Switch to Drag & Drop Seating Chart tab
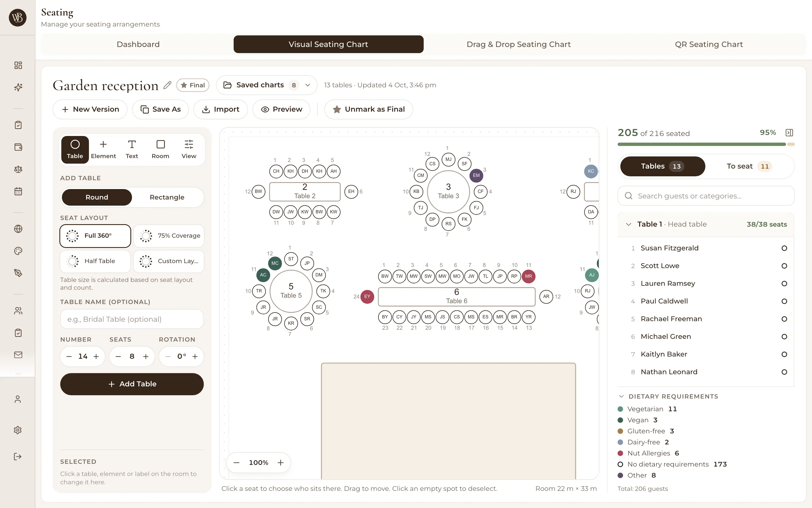The height and width of the screenshot is (508, 812). pos(519,44)
